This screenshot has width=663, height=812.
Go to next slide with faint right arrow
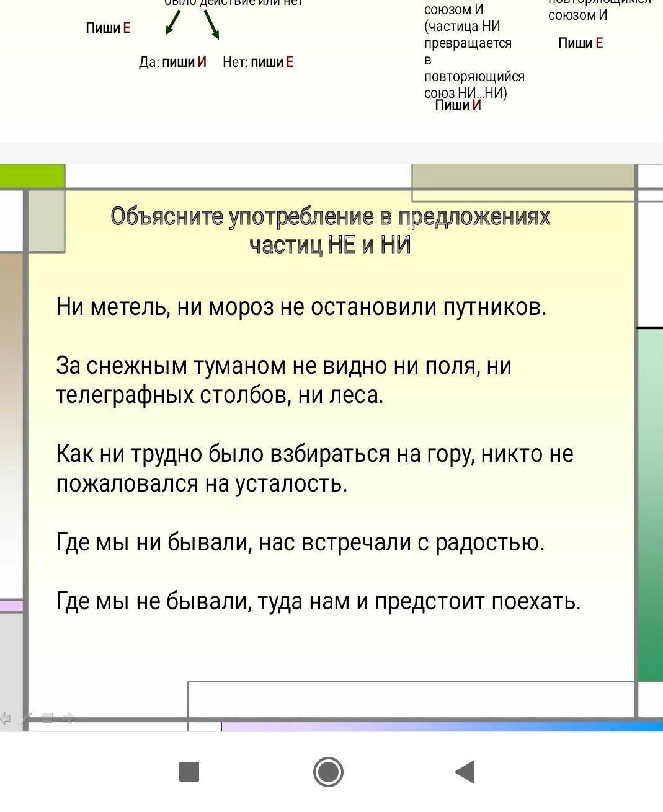[x=69, y=718]
